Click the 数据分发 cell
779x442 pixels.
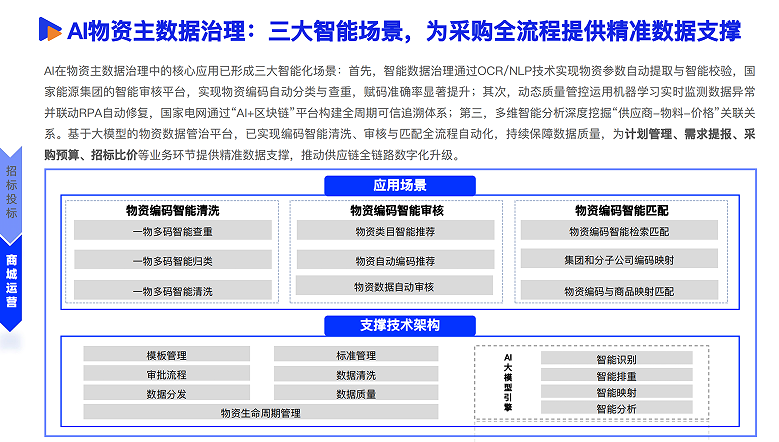pos(166,393)
